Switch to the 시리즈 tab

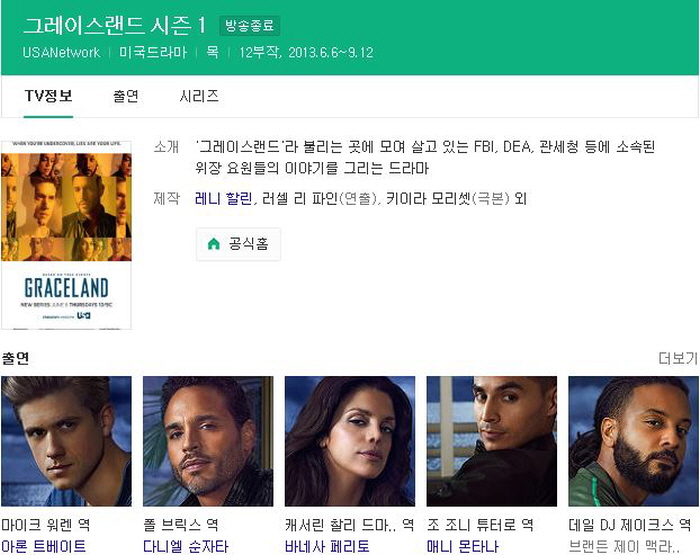click(x=199, y=96)
